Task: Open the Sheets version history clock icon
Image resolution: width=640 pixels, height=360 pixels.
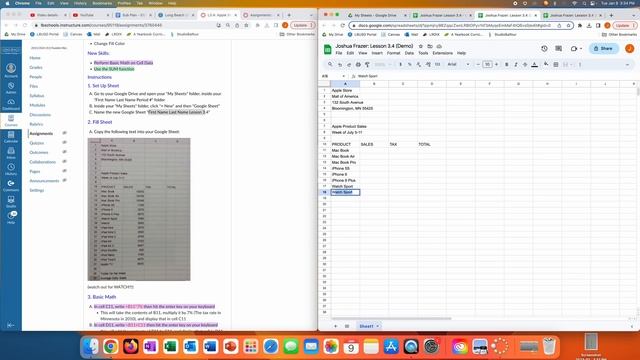Action: [544, 49]
